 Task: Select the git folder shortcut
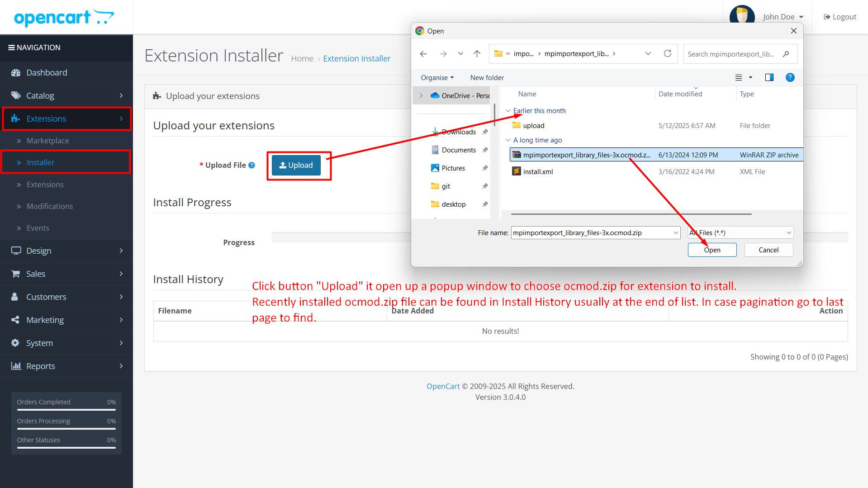tap(446, 186)
